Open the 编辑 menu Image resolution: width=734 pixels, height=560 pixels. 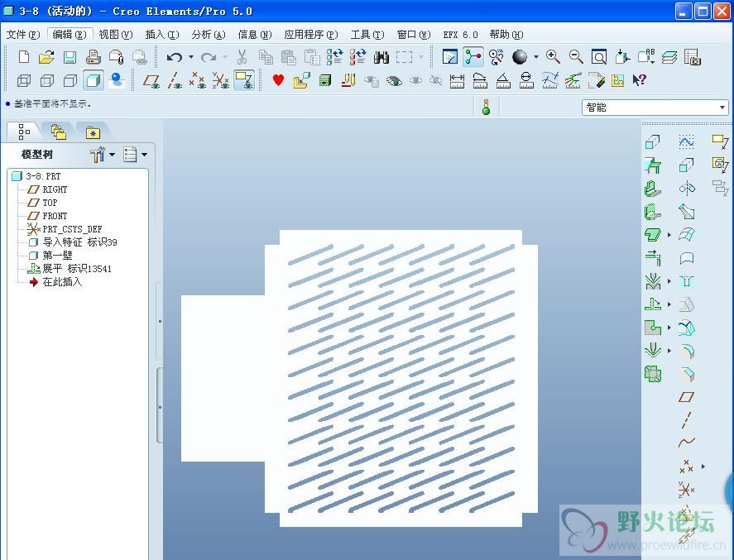pos(70,35)
